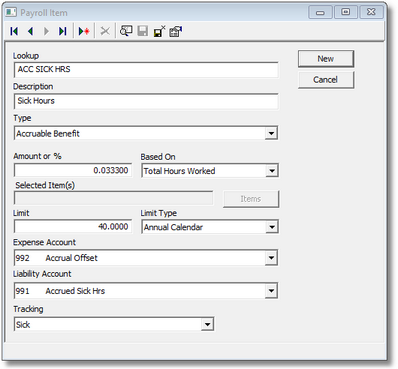Go to the first record
Viewport: 398px width, 369px height.
[x=14, y=31]
